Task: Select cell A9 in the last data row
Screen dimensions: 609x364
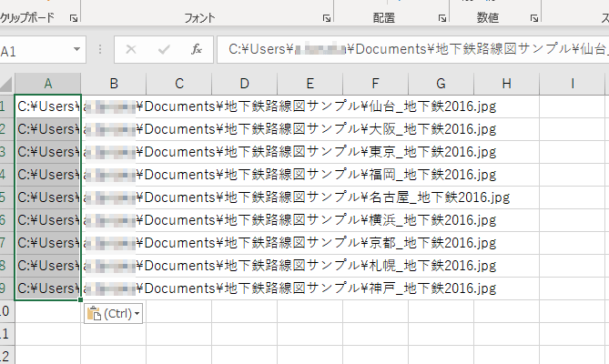Action: (47, 288)
